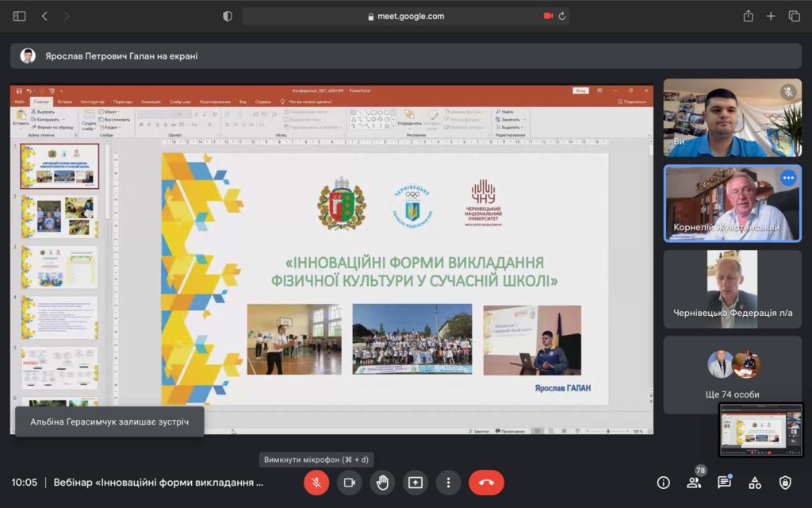Open the Ще 74 особи participants tile

point(732,375)
